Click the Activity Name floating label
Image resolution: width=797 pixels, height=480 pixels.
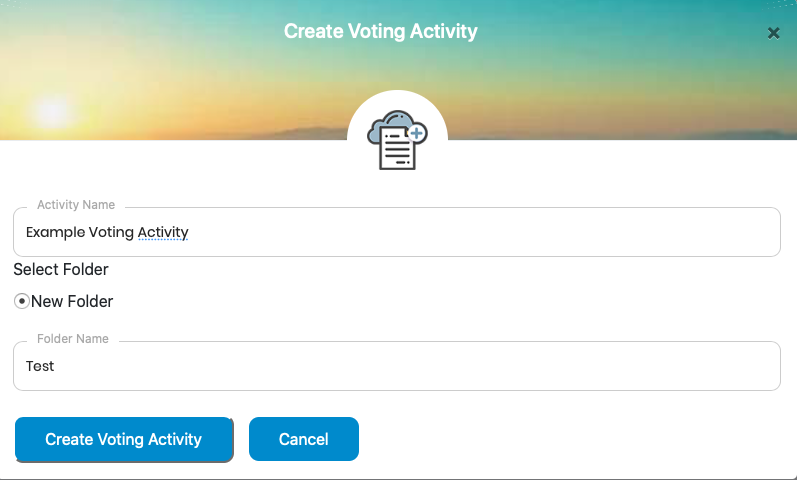[76, 204]
